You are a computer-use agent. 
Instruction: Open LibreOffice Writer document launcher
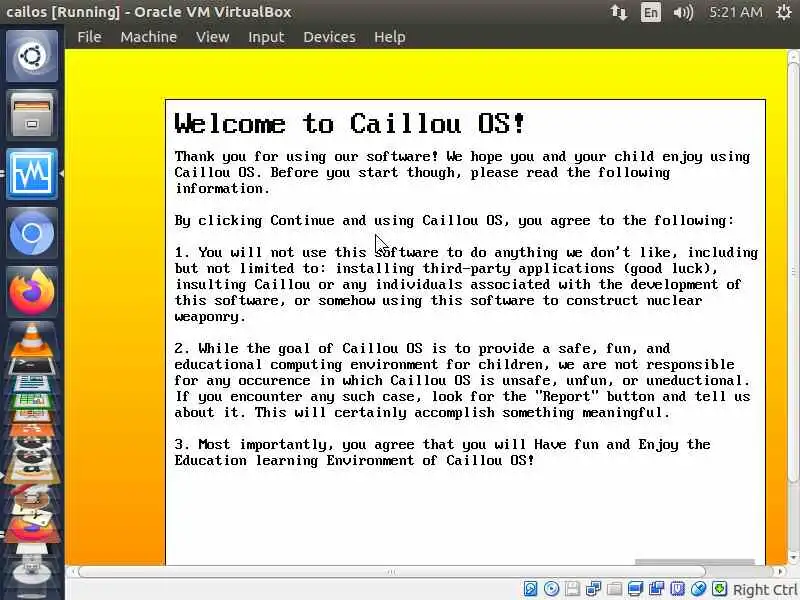pyautogui.click(x=32, y=383)
